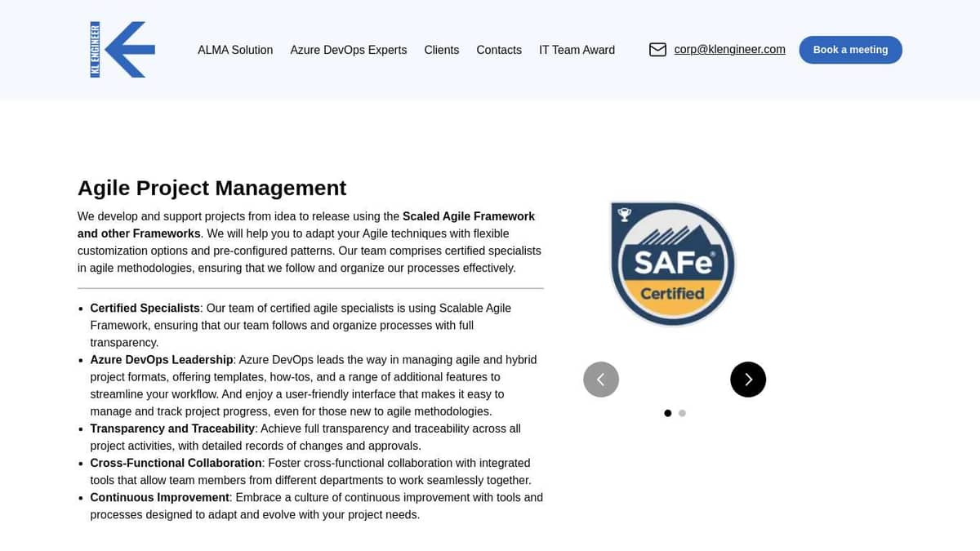Click the KL Engineer logo
The image size is (980, 551).
(122, 50)
